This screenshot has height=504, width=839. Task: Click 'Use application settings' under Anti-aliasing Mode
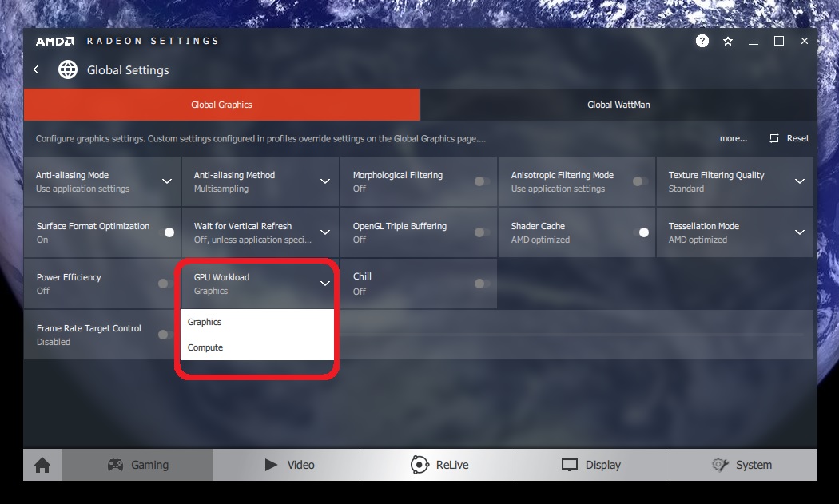(x=82, y=189)
